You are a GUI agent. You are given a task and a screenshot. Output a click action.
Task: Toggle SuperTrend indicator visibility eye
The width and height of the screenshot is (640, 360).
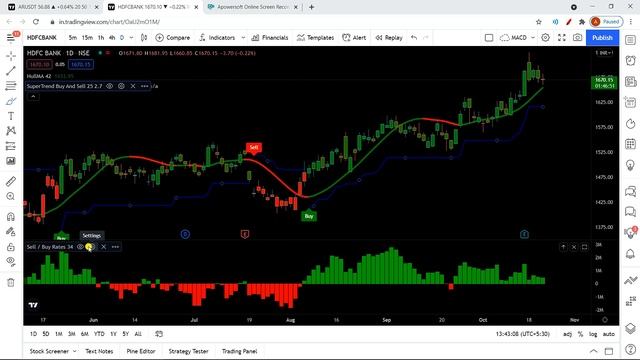coord(109,86)
